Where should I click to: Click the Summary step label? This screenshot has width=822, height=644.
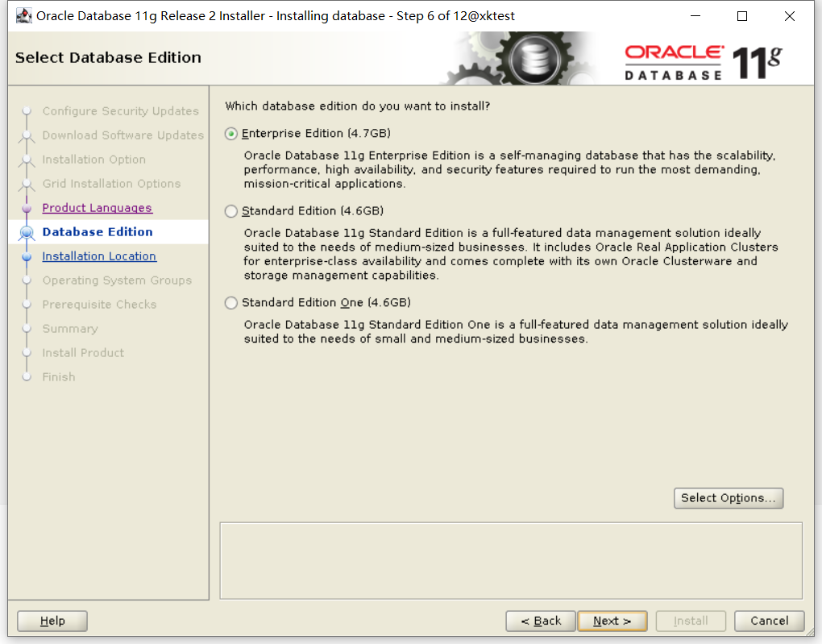coord(70,329)
